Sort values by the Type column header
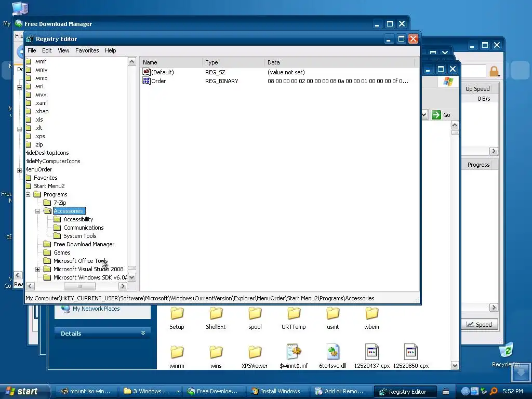 (x=233, y=62)
